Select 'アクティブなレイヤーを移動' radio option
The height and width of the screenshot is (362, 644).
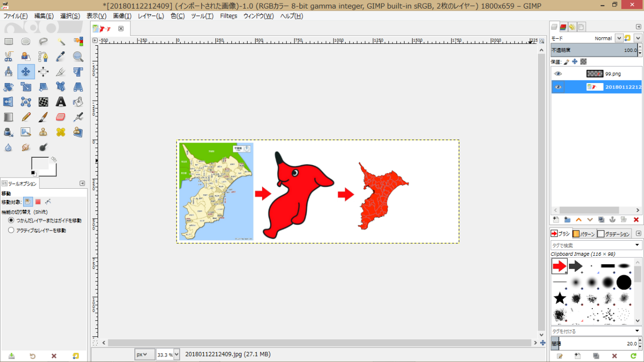coord(12,230)
